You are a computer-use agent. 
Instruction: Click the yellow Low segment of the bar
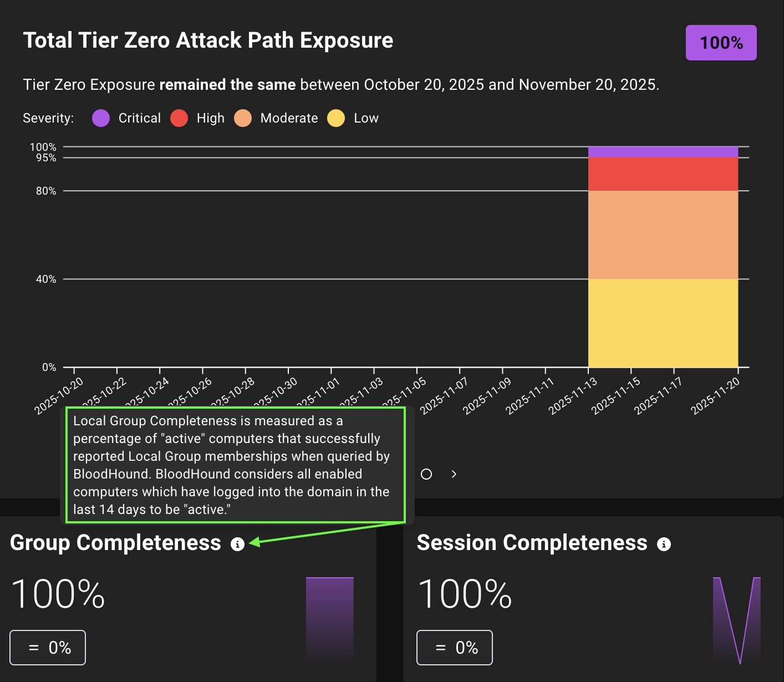663,322
